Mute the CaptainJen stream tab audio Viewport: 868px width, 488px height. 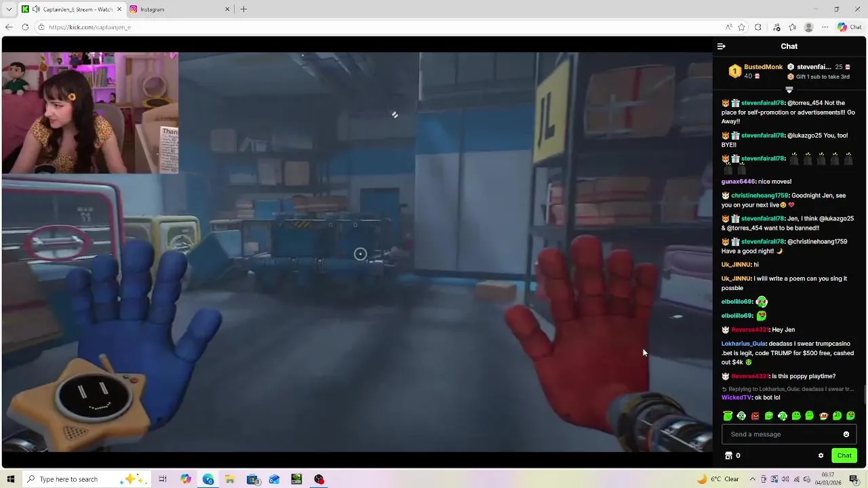36,9
